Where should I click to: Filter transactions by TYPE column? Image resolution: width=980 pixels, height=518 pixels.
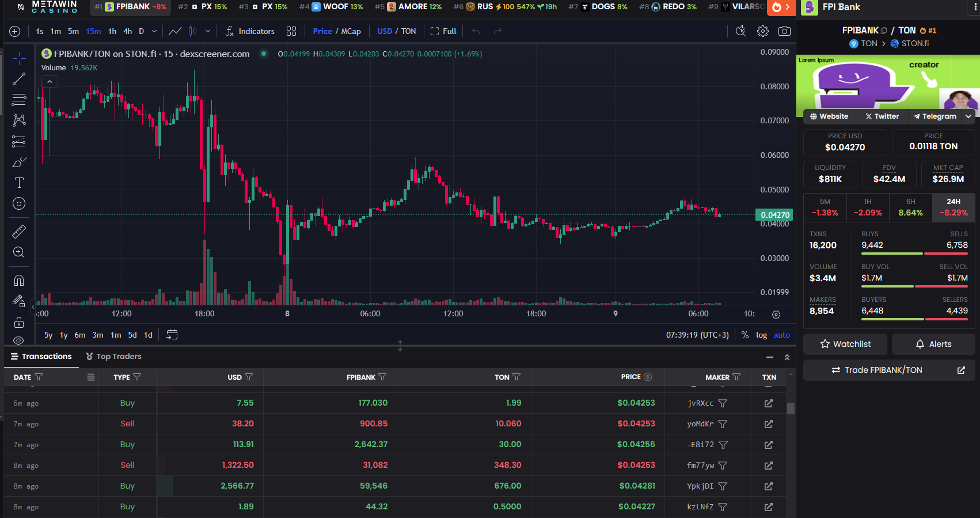[137, 377]
